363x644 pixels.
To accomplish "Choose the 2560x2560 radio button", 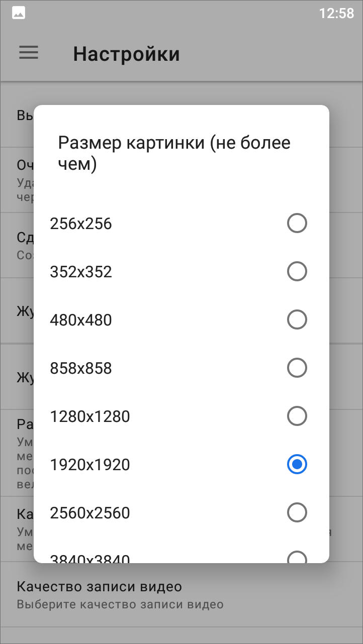I will point(297,513).
